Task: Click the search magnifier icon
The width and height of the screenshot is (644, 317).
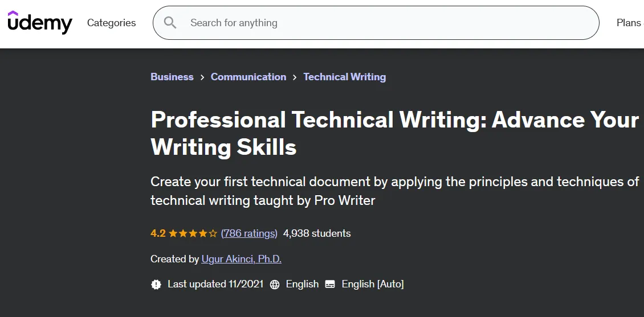Action: click(x=170, y=23)
